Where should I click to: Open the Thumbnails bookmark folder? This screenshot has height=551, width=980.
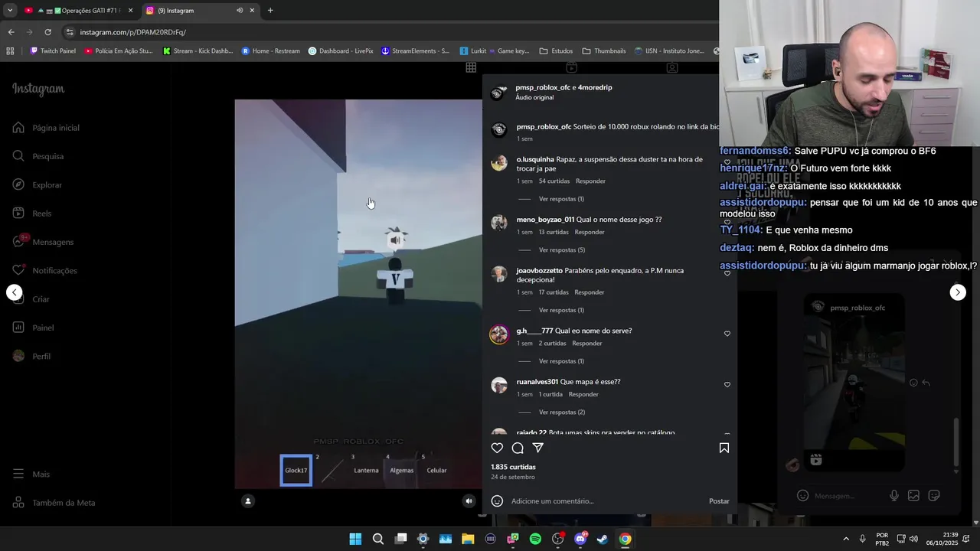(x=604, y=51)
